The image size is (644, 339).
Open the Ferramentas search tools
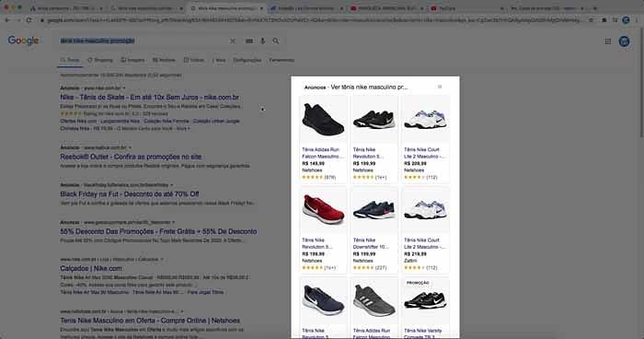(x=282, y=60)
